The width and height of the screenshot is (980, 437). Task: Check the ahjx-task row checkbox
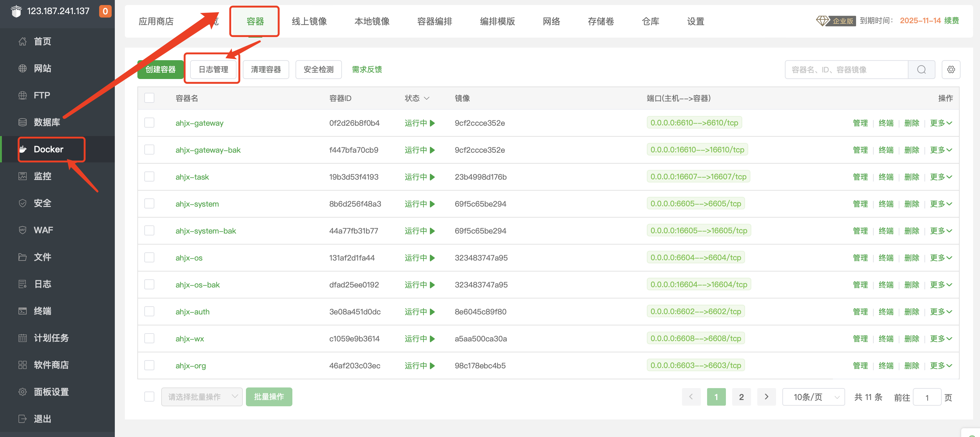149,177
